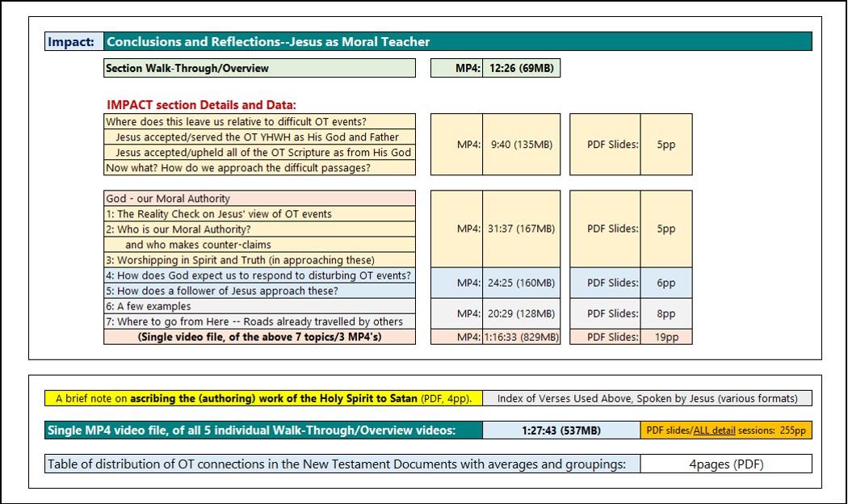Open the 6pp PDF slides

[665, 283]
